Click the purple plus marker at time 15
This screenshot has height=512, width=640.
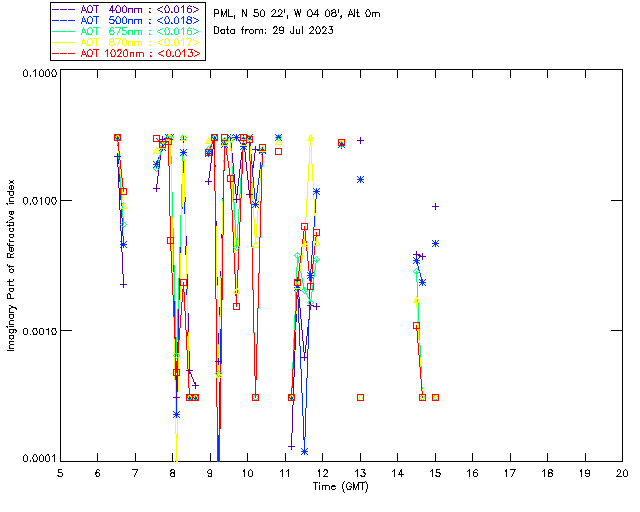(x=436, y=207)
